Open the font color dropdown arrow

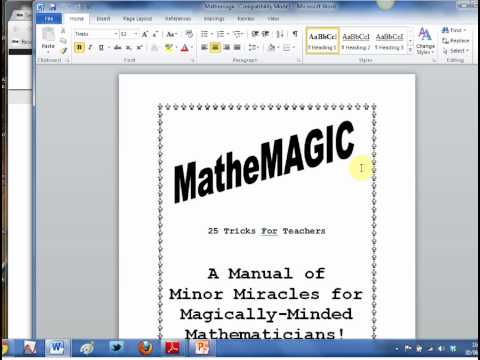(192, 48)
